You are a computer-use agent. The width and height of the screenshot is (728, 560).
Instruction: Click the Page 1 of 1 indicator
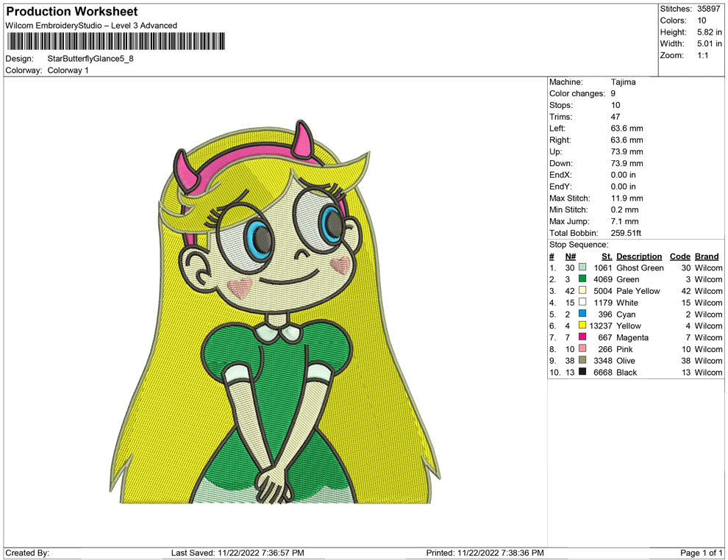tap(701, 553)
